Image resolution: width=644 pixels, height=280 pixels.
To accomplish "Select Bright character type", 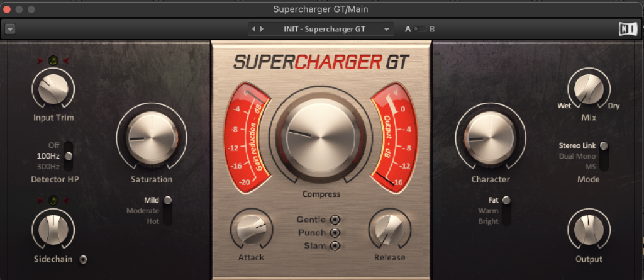I will click(488, 221).
